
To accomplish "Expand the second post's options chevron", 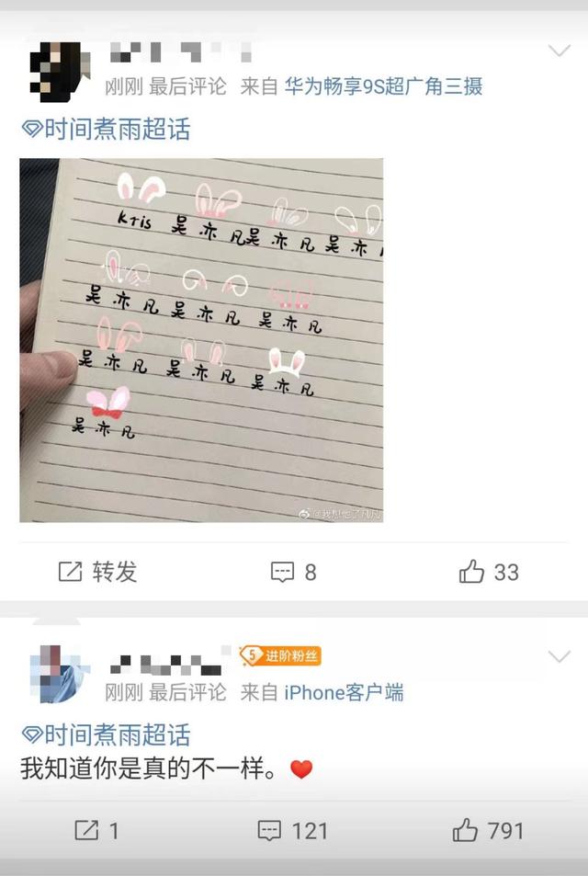I will pyautogui.click(x=559, y=656).
